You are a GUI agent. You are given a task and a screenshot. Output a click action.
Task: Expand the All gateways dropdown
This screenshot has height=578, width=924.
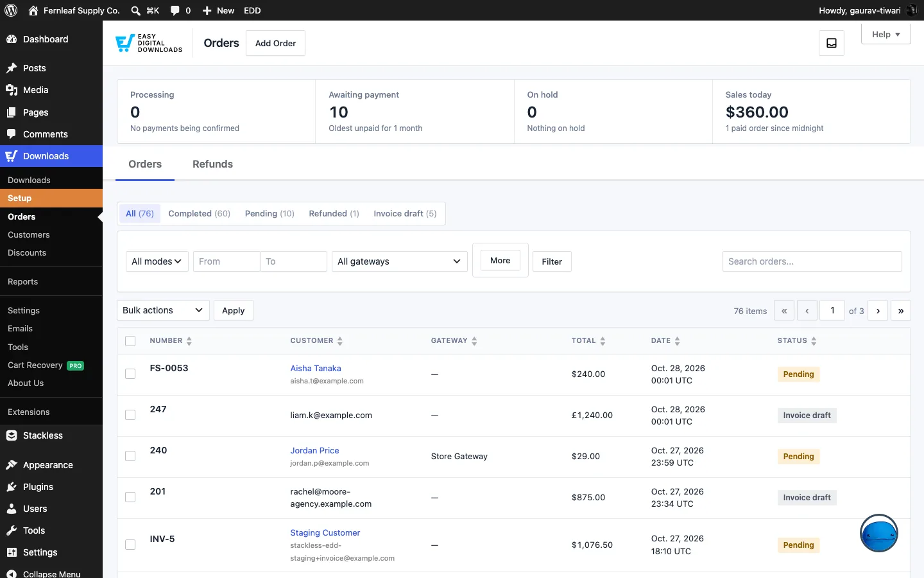click(x=400, y=261)
